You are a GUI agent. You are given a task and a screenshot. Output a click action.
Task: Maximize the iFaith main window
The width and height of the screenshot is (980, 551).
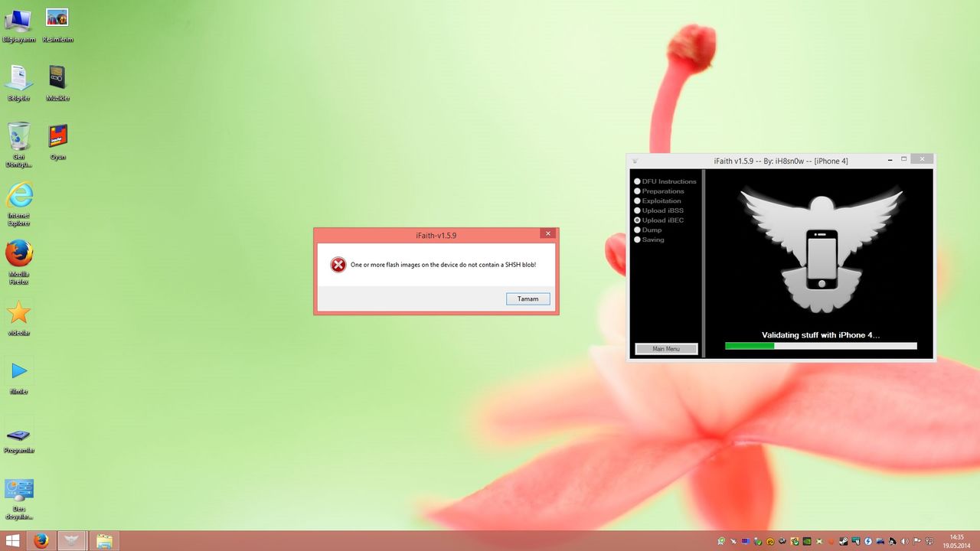coord(903,159)
